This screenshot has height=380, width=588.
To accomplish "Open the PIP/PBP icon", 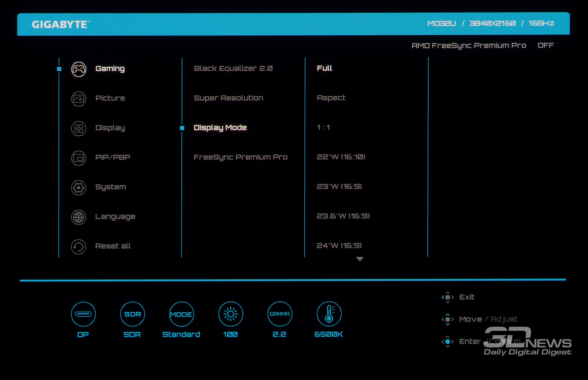I will [x=79, y=158].
